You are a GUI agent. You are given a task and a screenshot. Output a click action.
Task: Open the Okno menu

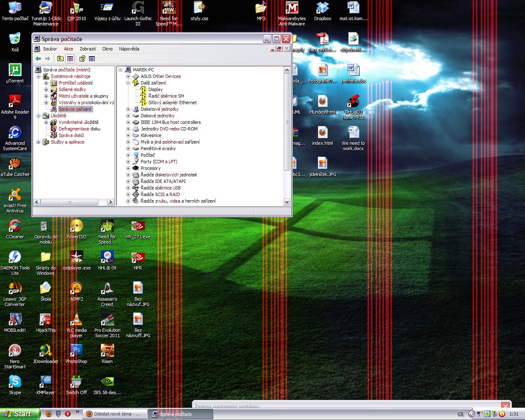click(x=107, y=49)
